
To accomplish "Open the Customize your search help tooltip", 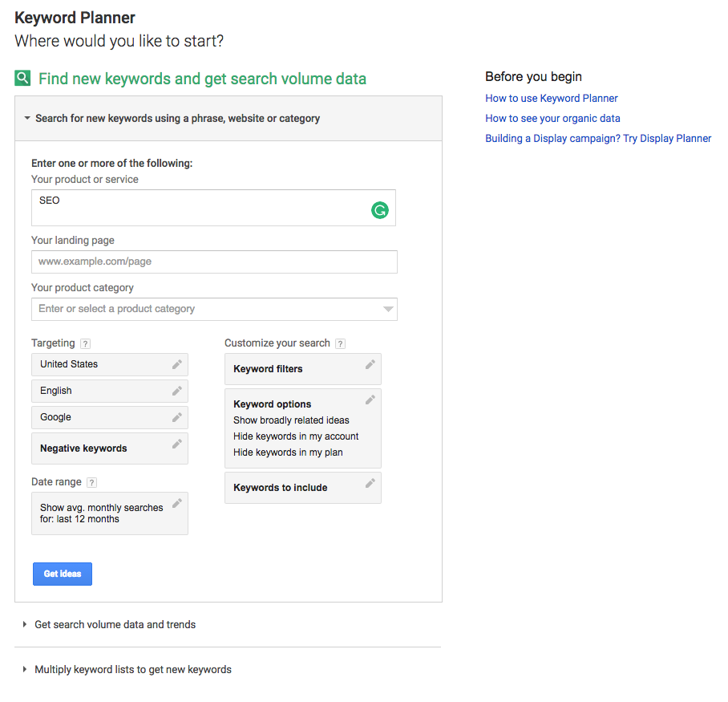I will (x=340, y=343).
